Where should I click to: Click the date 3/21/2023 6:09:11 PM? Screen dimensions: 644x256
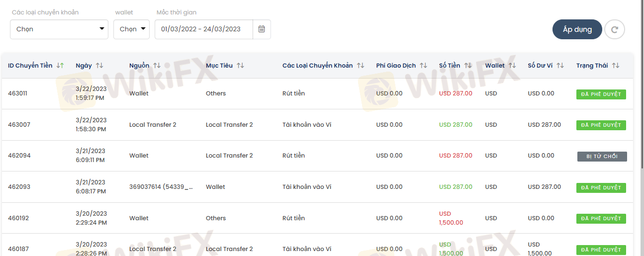(91, 156)
